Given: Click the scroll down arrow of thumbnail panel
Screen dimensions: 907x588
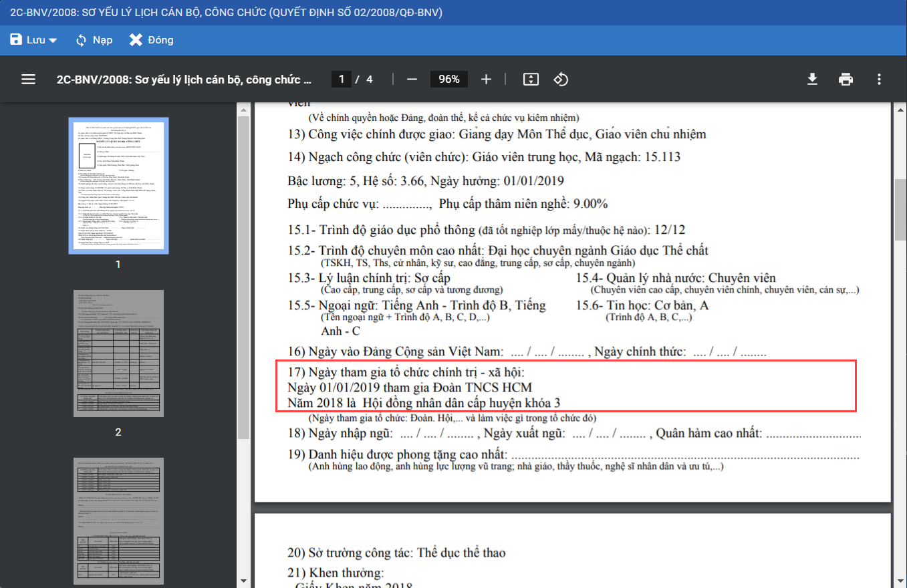Looking at the screenshot, I should [x=243, y=581].
